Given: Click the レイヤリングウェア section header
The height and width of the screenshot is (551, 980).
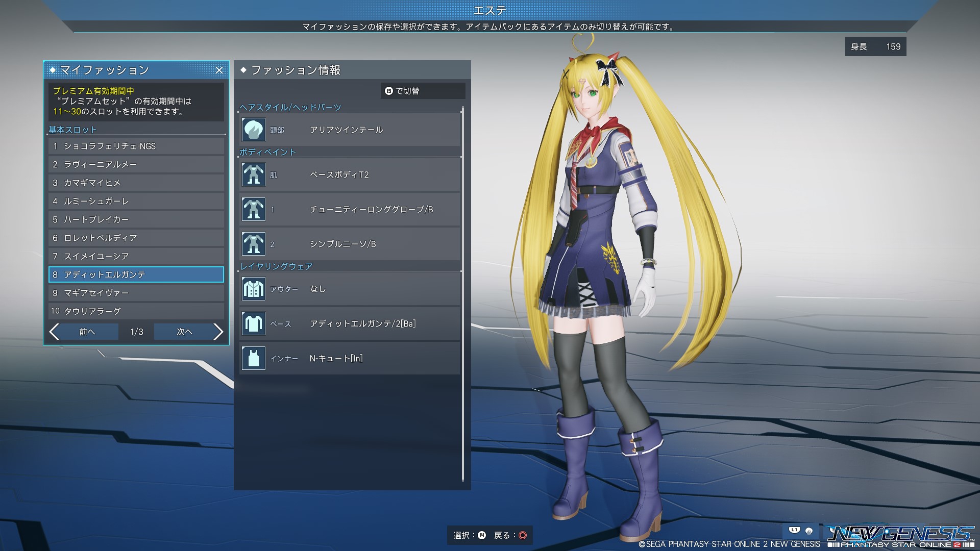Looking at the screenshot, I should pos(276,266).
